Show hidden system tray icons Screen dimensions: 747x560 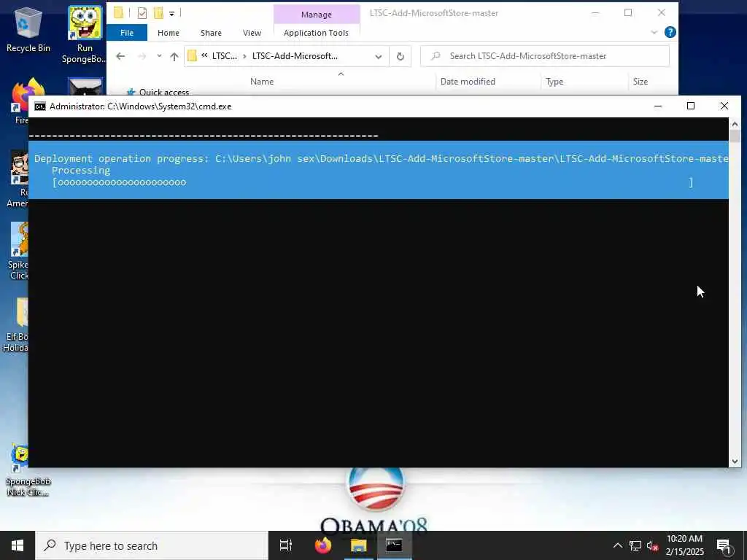click(x=617, y=545)
